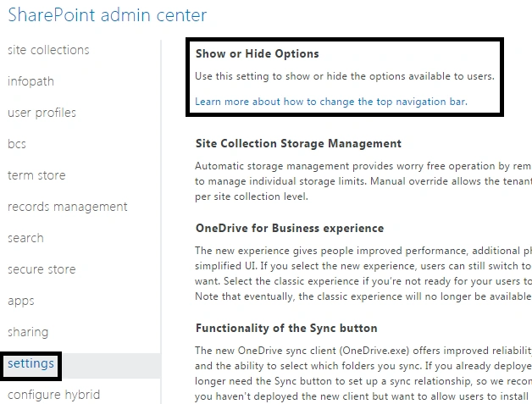
Task: Click the Automatic storage management description text
Action: (363, 181)
